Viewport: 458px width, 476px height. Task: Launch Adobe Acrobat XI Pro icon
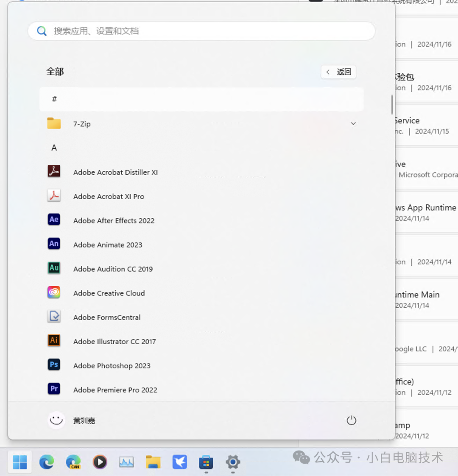pyautogui.click(x=54, y=195)
